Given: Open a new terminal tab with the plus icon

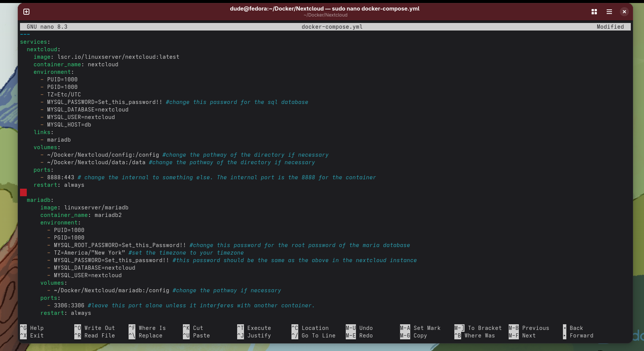Looking at the screenshot, I should (26, 12).
